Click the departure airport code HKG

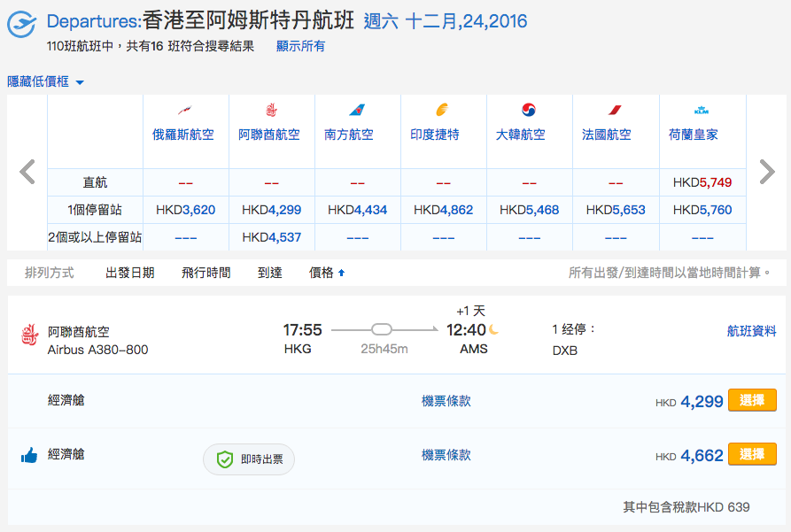click(x=298, y=349)
